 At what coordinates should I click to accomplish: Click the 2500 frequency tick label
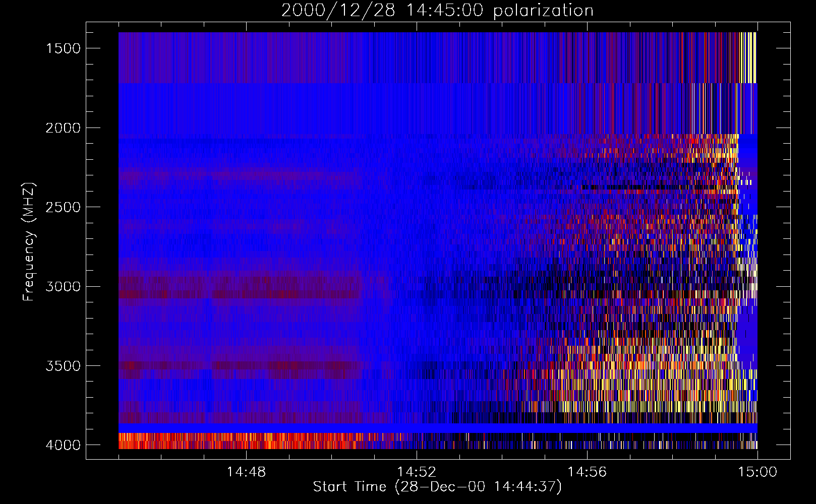click(x=63, y=207)
